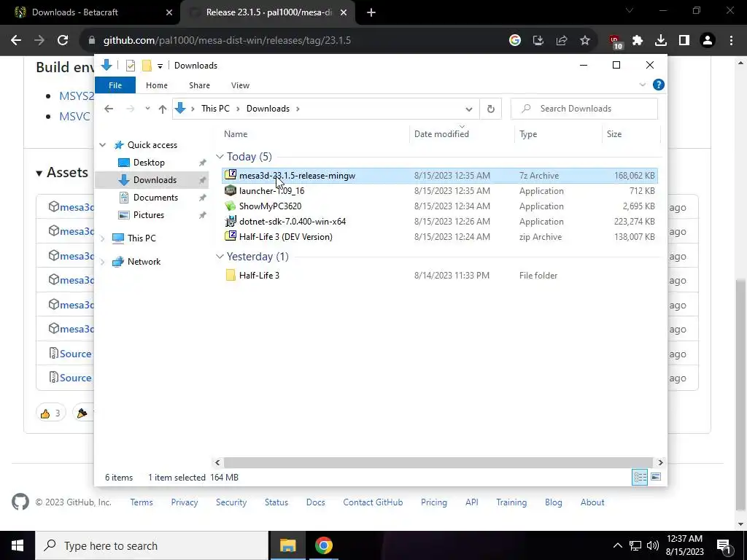Screen dimensions: 747x560
Task: Refresh the Downloads folder view
Action: [x=491, y=109]
